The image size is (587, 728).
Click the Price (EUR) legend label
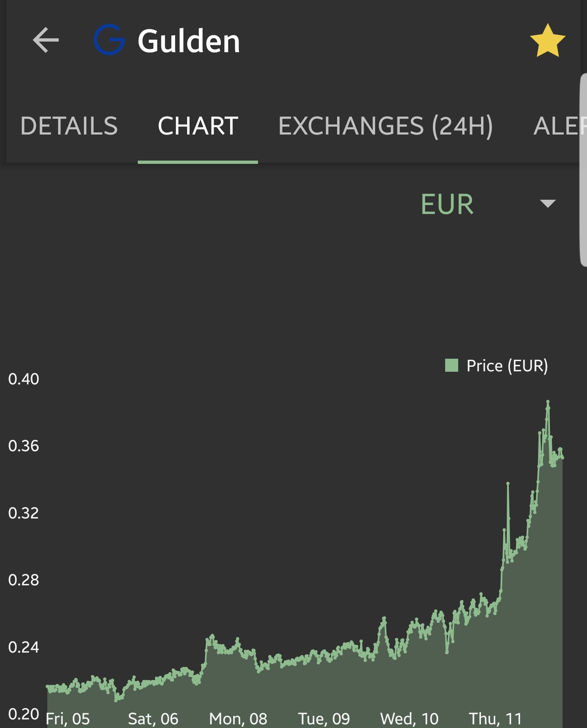pyautogui.click(x=507, y=366)
